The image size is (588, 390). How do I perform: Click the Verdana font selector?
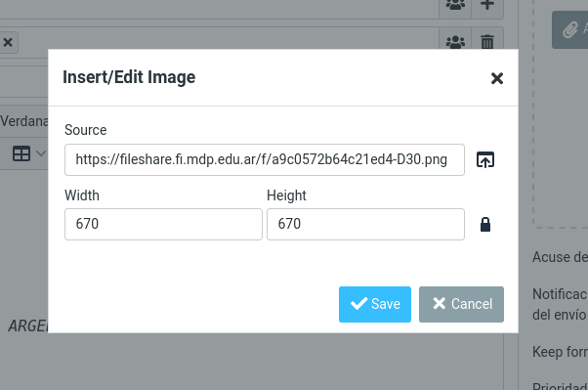pos(24,121)
